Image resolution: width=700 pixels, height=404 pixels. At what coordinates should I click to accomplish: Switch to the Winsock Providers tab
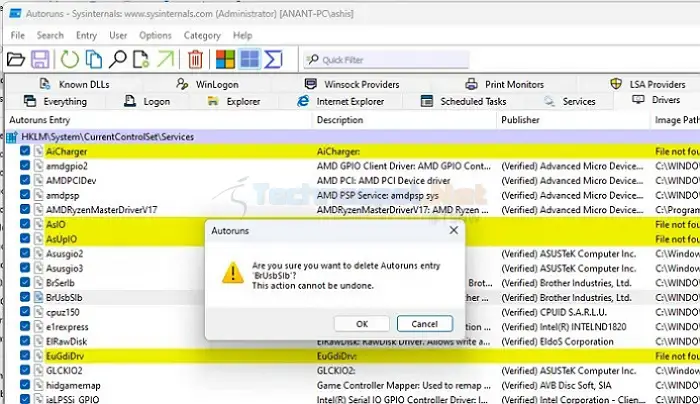click(x=352, y=84)
